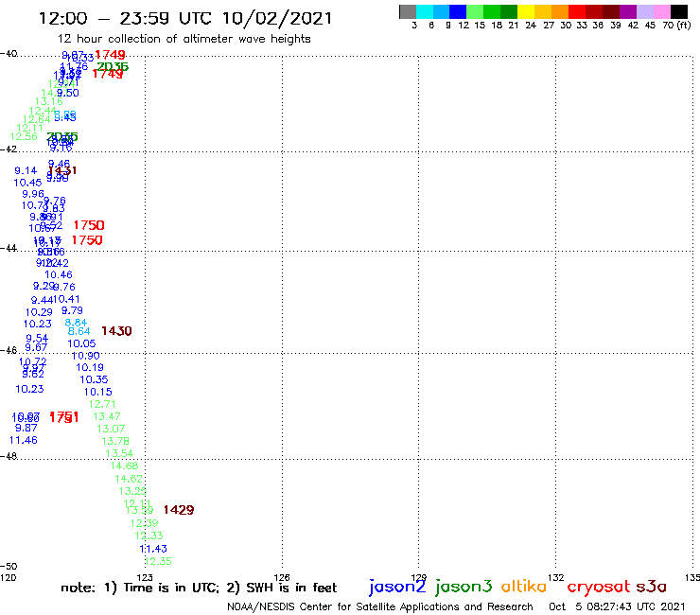700x615 pixels.
Task: Select the green reading '13.47'
Action: pyautogui.click(x=107, y=416)
